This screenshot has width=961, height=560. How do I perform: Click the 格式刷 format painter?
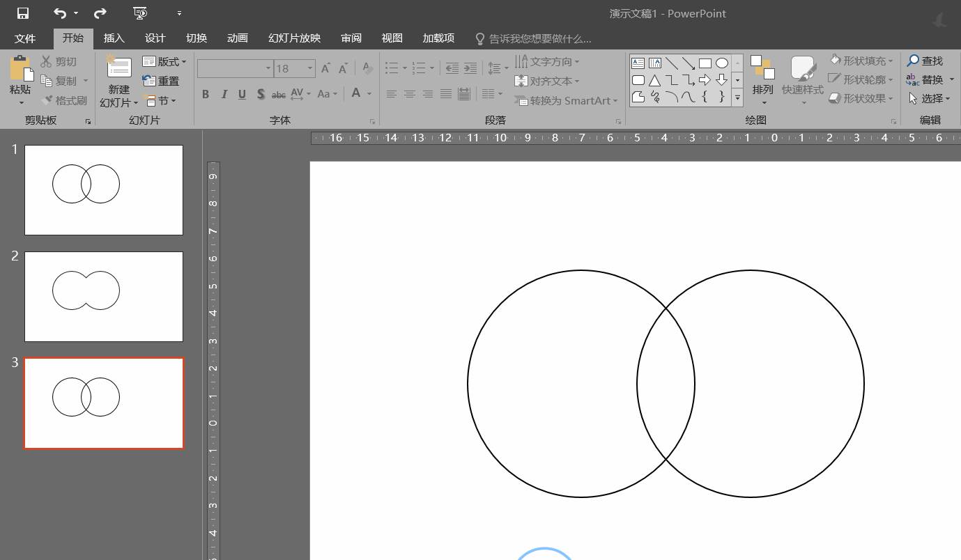click(63, 100)
